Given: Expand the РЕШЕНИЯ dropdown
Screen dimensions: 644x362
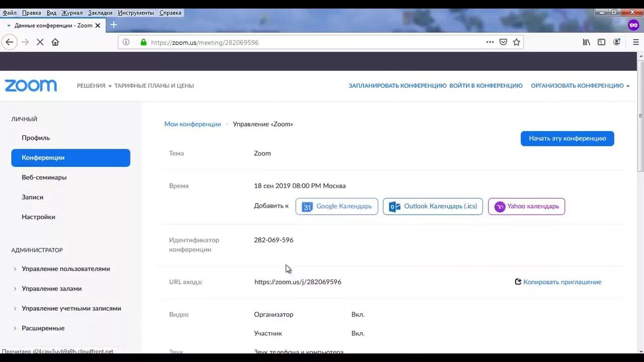Looking at the screenshot, I should coord(94,86).
